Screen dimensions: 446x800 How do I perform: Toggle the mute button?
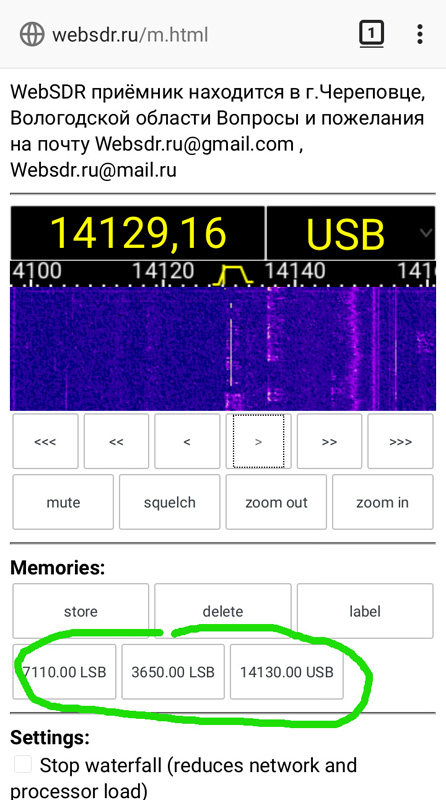click(63, 502)
